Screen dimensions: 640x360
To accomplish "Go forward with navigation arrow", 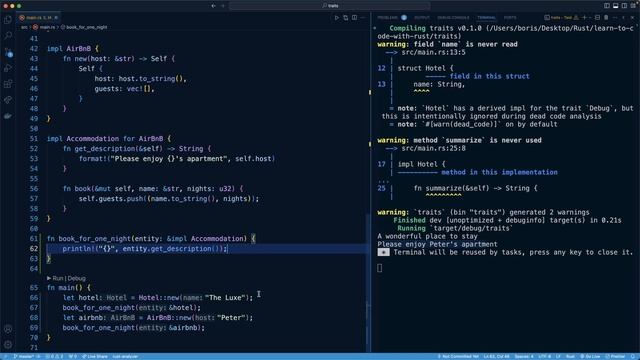I will pos(223,6).
